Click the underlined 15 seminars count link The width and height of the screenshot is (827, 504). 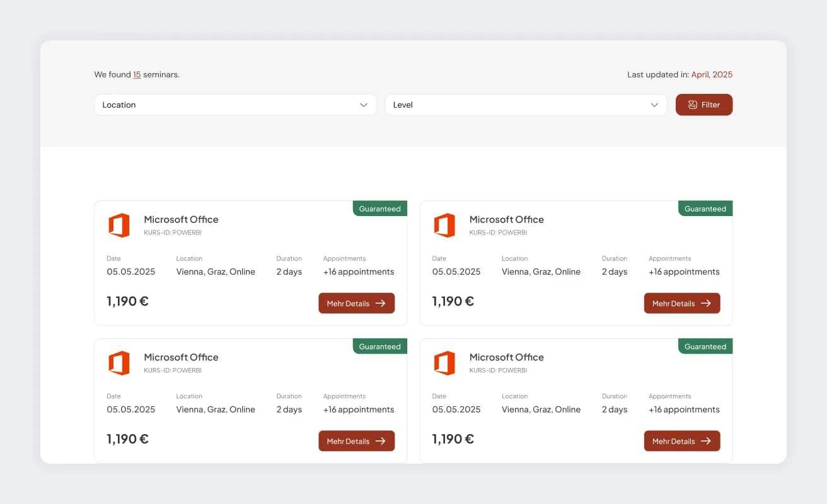pos(137,74)
